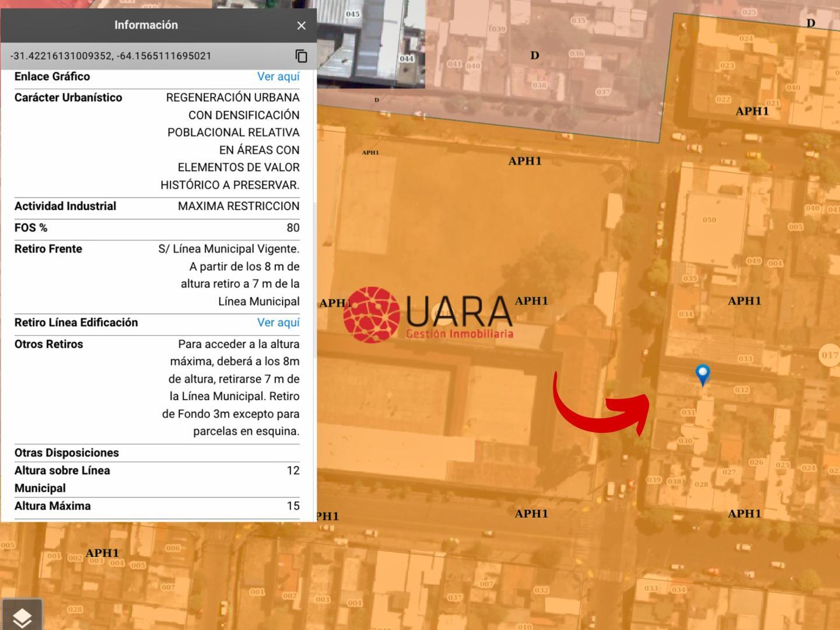Open Ver aquí link for Enlace Gráfico
The image size is (840, 630).
click(x=278, y=76)
